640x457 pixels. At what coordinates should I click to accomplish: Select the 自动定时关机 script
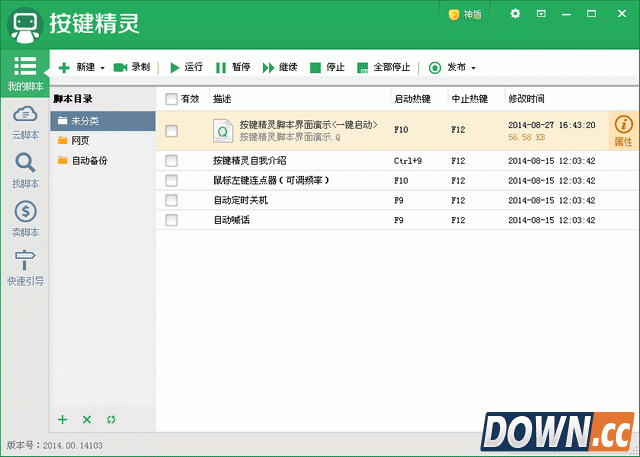(x=398, y=200)
